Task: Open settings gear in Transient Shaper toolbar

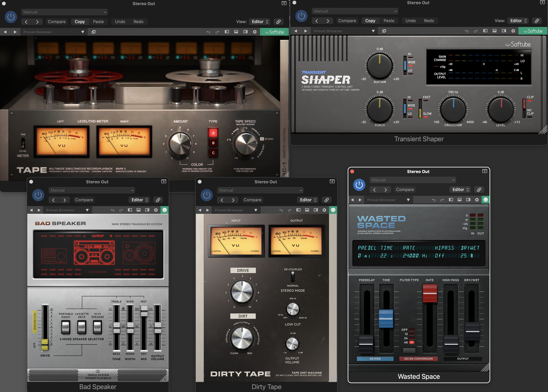Action: [x=513, y=31]
